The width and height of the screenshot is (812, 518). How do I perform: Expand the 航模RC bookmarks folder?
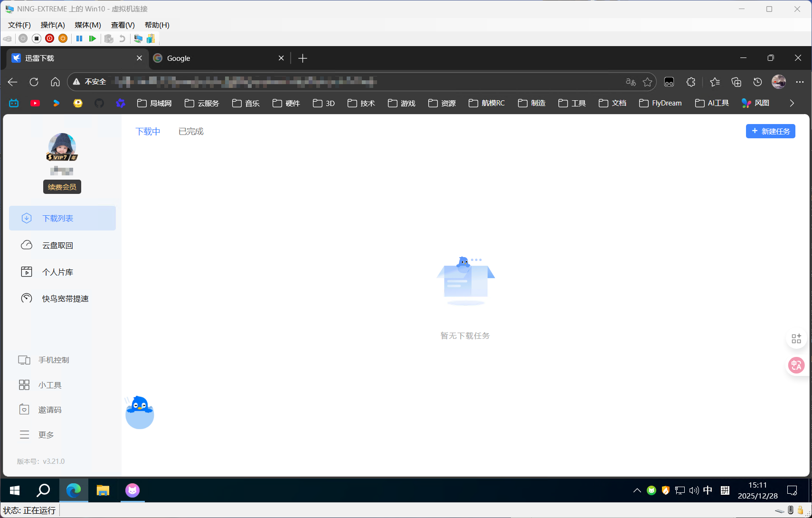tap(487, 103)
